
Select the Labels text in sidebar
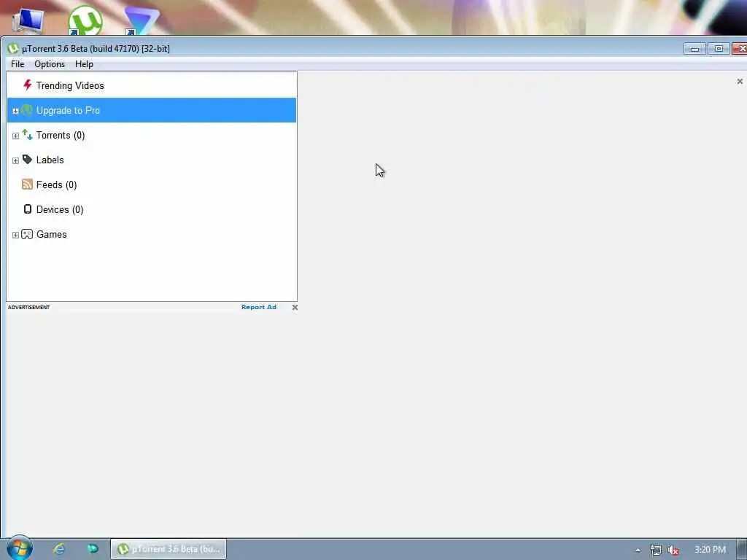50,160
